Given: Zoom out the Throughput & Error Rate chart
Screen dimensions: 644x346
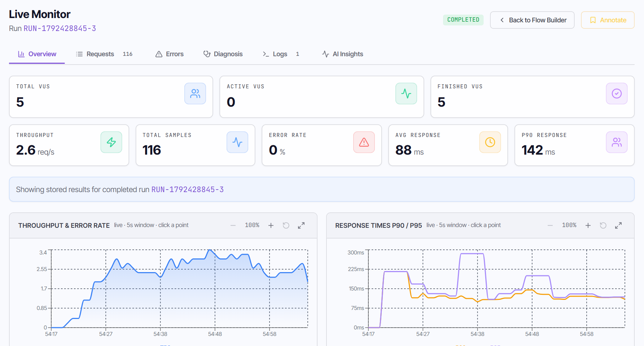Looking at the screenshot, I should (x=233, y=225).
